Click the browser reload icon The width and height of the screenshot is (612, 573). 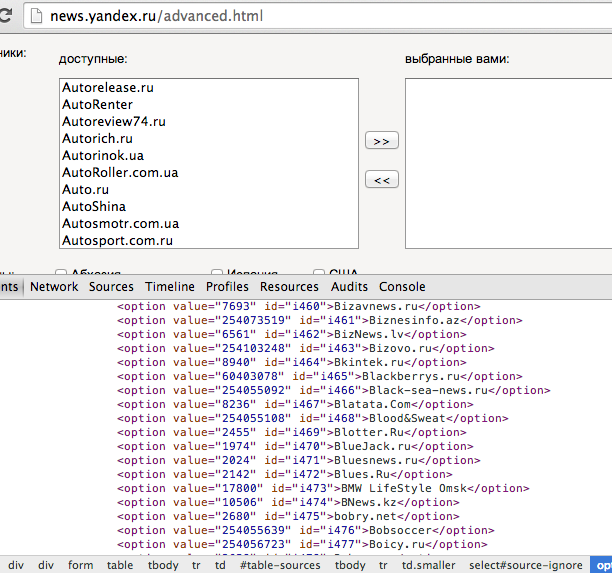point(5,15)
